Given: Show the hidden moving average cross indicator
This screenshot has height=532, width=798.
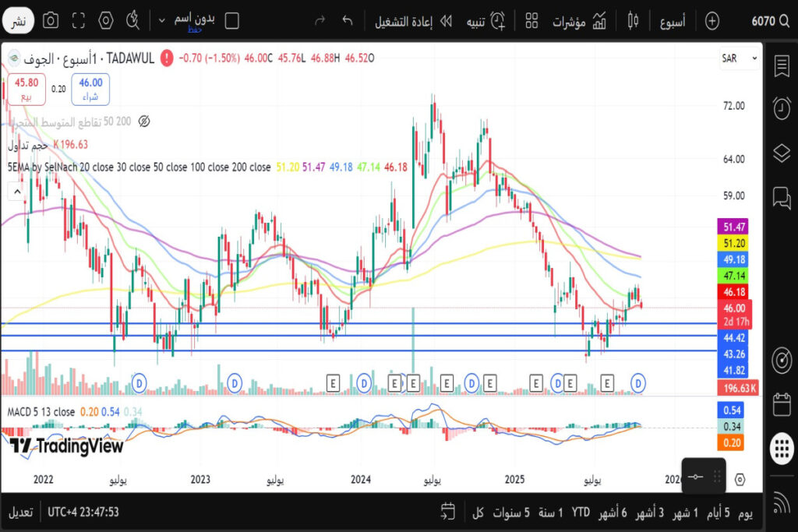Looking at the screenshot, I should pos(143,122).
